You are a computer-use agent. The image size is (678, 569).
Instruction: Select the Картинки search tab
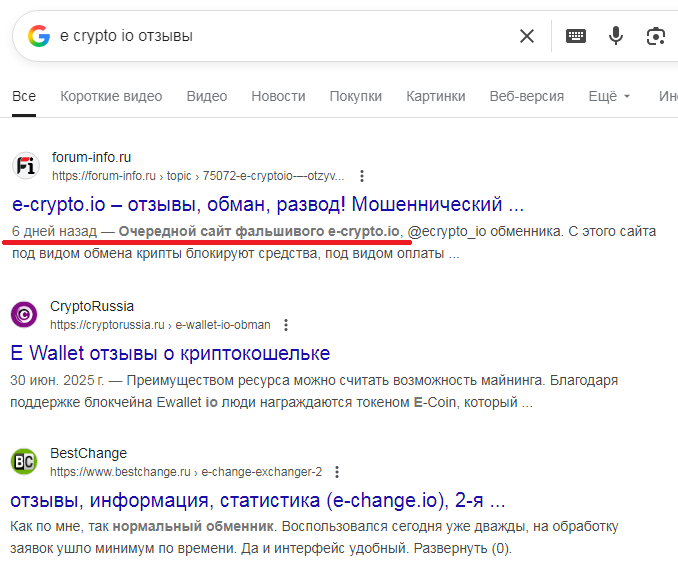(x=436, y=96)
